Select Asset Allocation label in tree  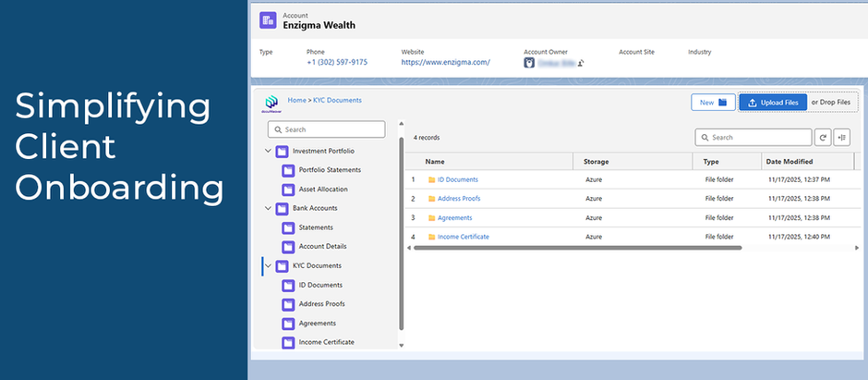323,190
